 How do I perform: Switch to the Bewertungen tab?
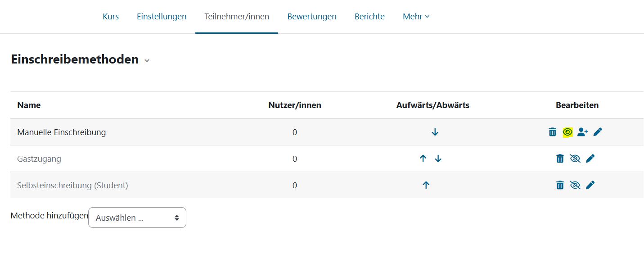tap(312, 17)
